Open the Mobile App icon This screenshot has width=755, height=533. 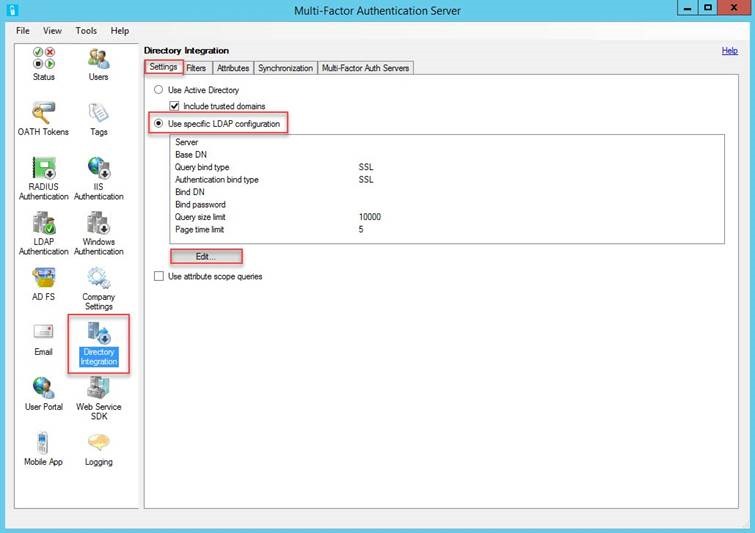[43, 442]
